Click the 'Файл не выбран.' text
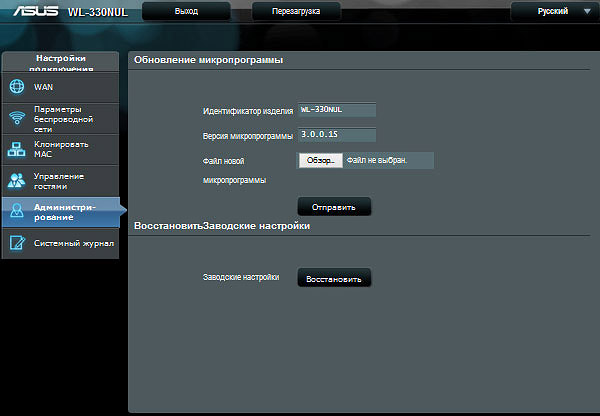The image size is (600, 416). pos(377,160)
